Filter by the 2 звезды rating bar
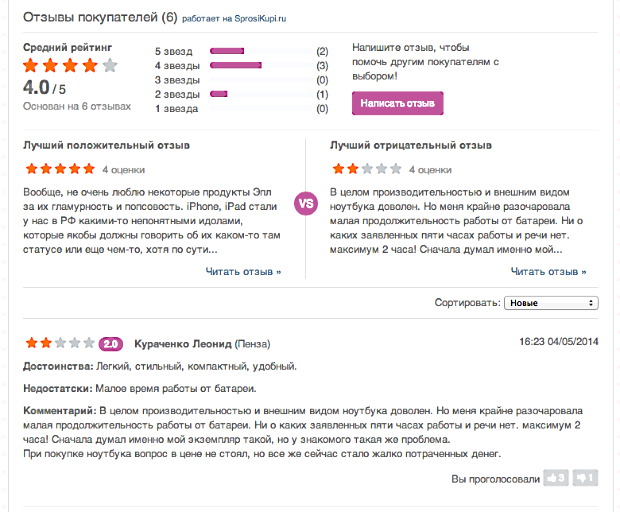This screenshot has height=512, width=620. (x=261, y=94)
